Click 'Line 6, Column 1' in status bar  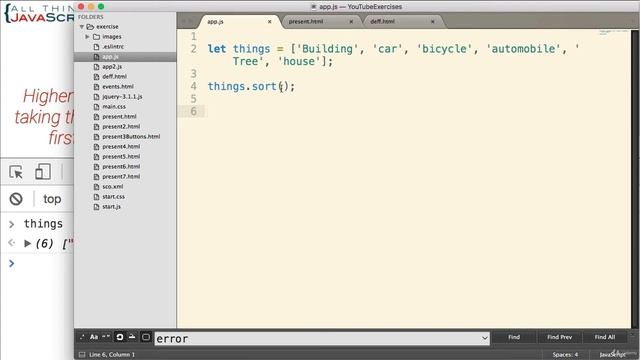click(x=112, y=354)
